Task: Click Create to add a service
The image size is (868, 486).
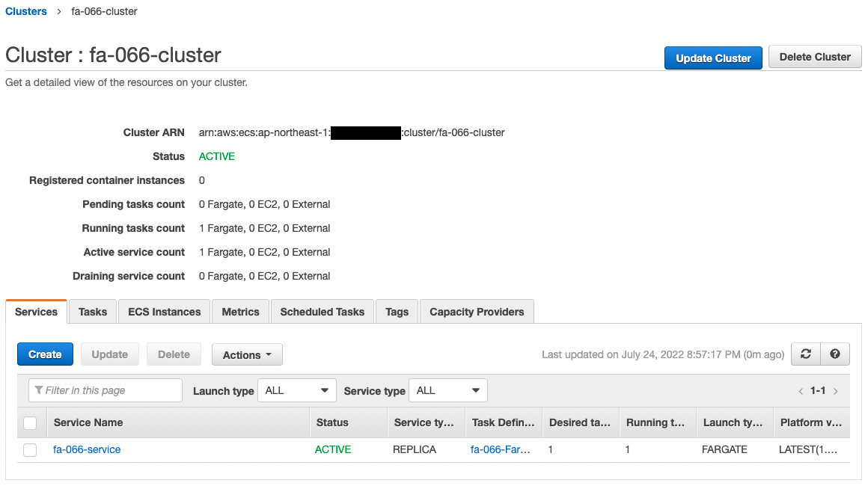Action: 45,354
